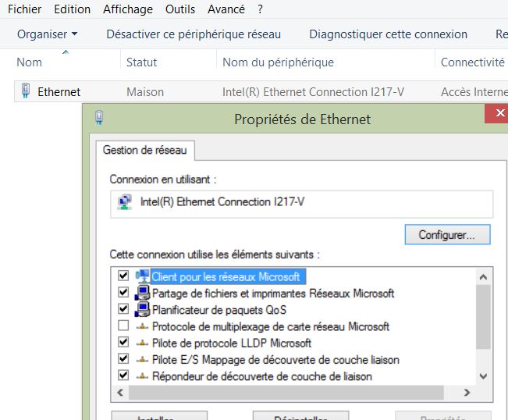The height and width of the screenshot is (420, 508).
Task: Click the Pilote de protocole LLDP icon
Action: (142, 343)
